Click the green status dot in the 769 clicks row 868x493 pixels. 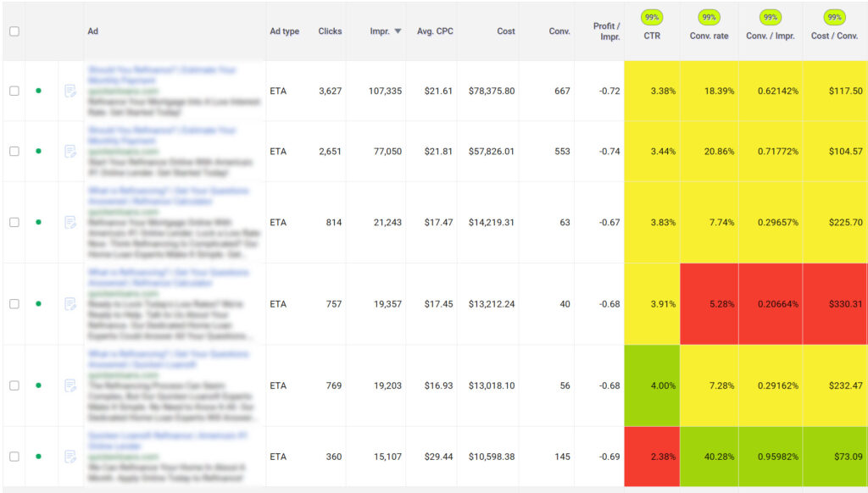pyautogui.click(x=38, y=385)
